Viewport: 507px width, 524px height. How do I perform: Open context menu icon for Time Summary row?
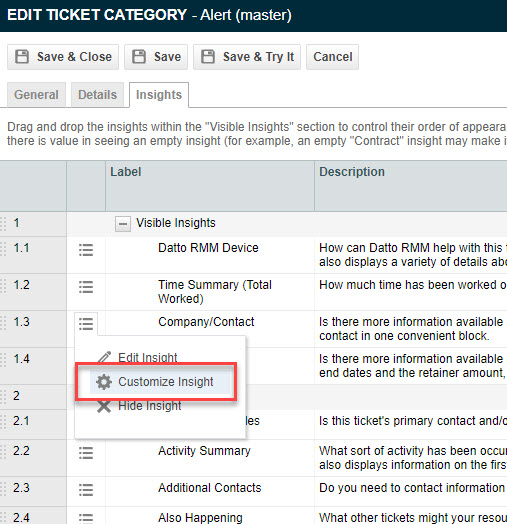(x=86, y=287)
